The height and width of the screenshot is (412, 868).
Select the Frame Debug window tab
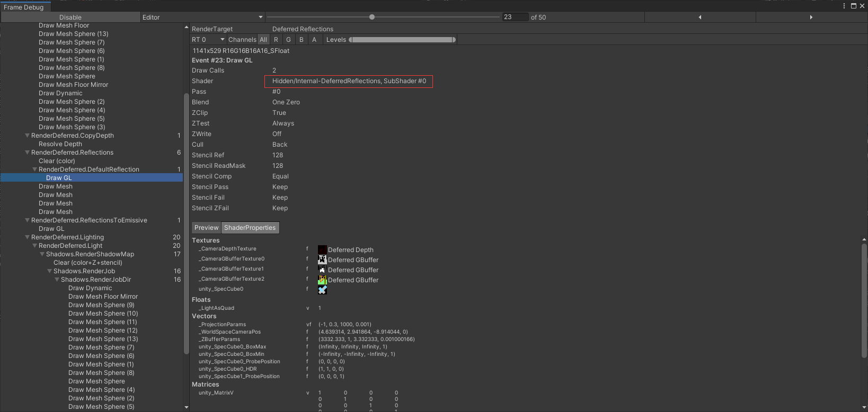pos(25,7)
